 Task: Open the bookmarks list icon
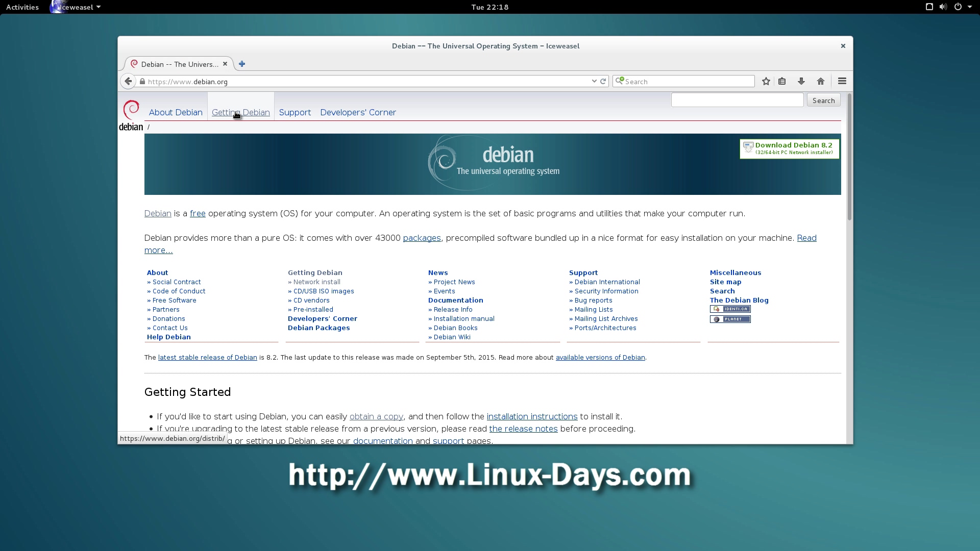pyautogui.click(x=782, y=81)
